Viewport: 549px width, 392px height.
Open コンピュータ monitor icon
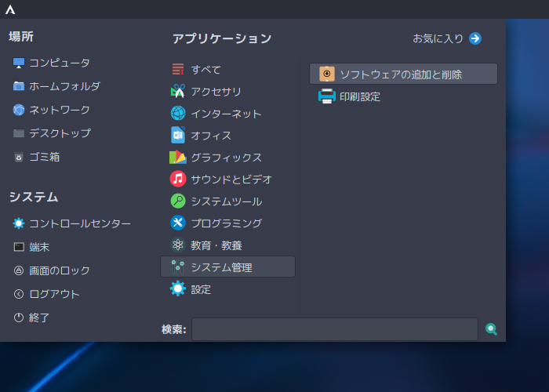click(x=19, y=63)
